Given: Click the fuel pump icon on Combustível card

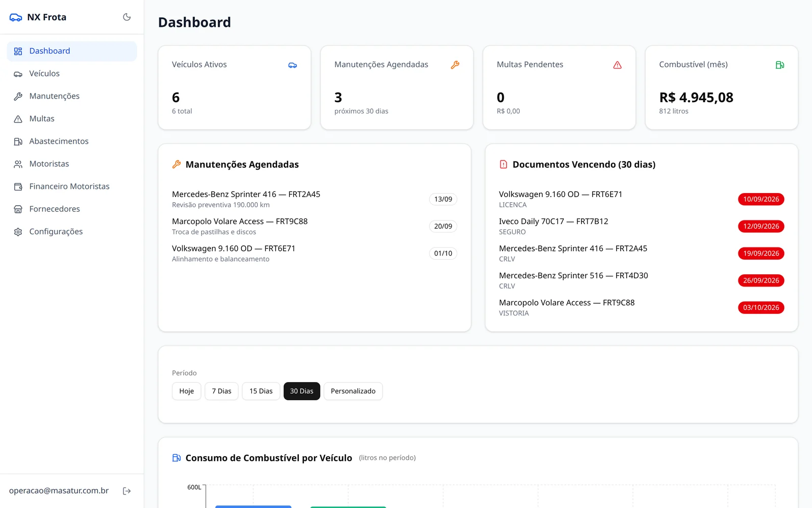Looking at the screenshot, I should [x=780, y=65].
